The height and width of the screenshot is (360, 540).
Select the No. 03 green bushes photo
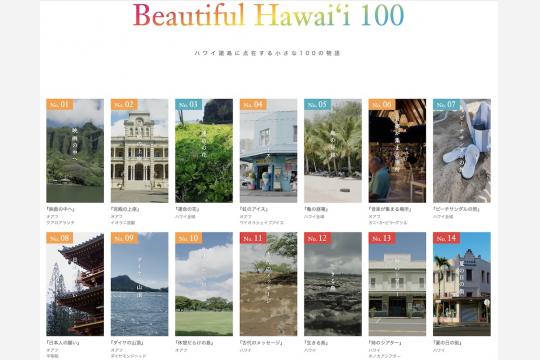tap(204, 151)
